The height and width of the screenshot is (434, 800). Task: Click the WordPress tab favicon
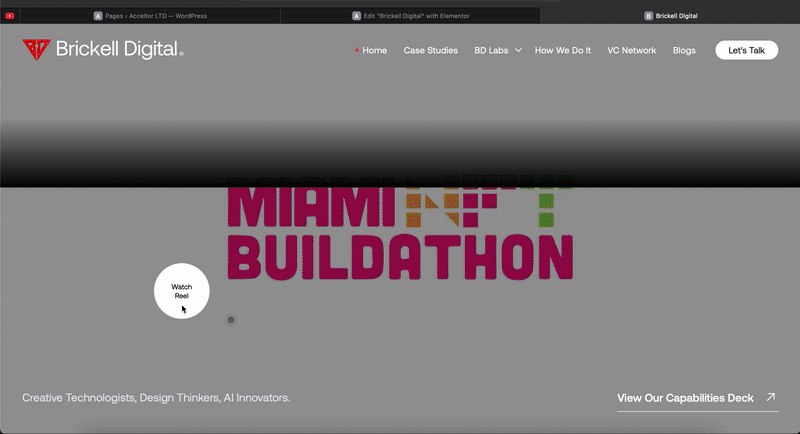tap(98, 16)
